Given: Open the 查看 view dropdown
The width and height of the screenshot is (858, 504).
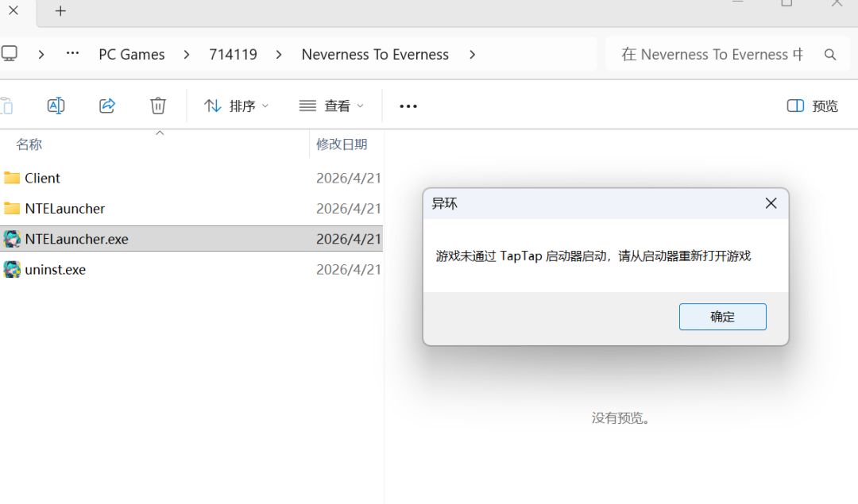Looking at the screenshot, I should click(x=331, y=106).
